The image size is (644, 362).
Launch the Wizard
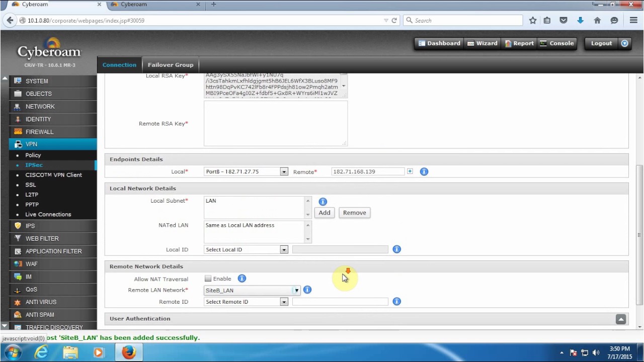[x=482, y=43]
